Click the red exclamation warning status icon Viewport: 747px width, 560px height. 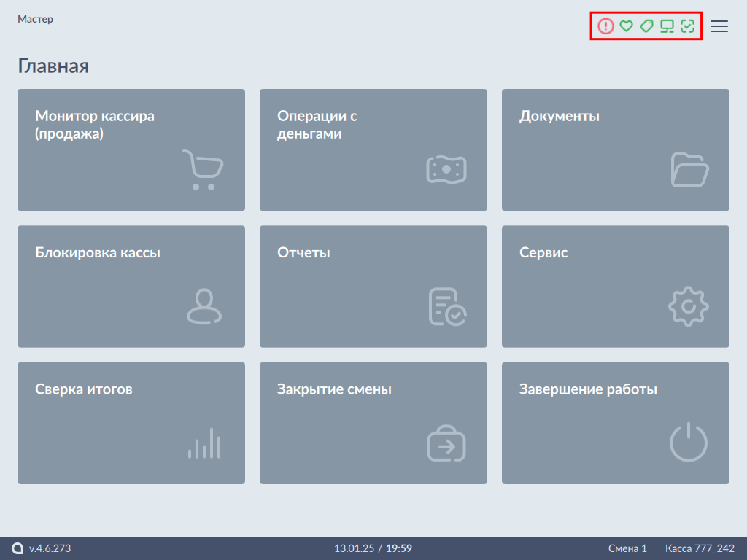coord(605,26)
